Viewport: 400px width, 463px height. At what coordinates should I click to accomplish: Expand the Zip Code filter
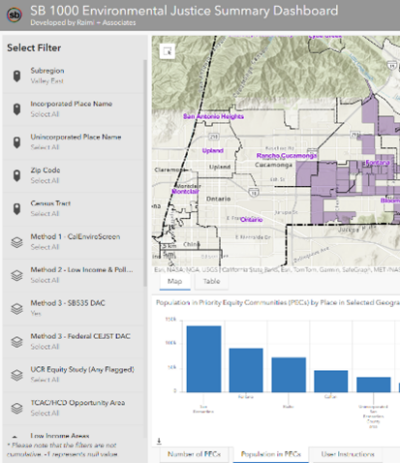[73, 176]
